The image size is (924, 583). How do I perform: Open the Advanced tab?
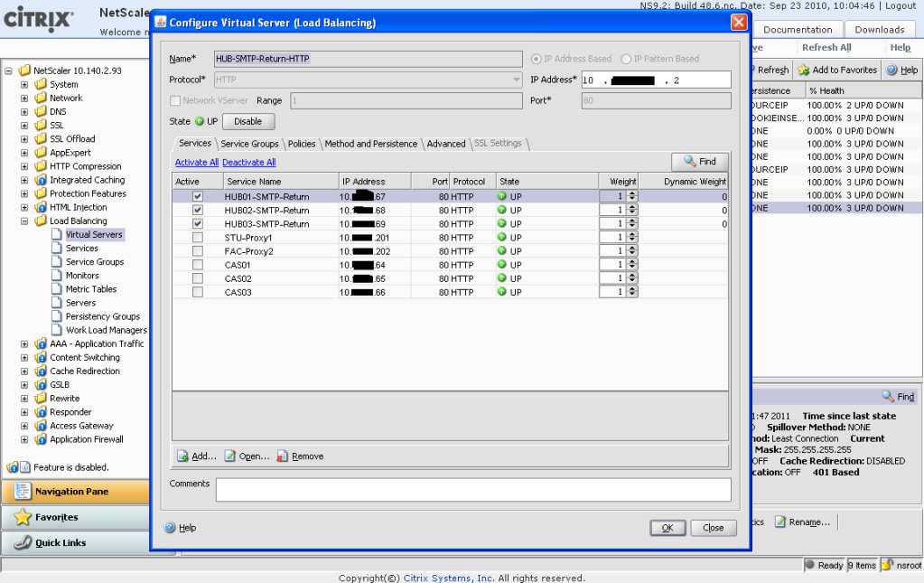[446, 144]
